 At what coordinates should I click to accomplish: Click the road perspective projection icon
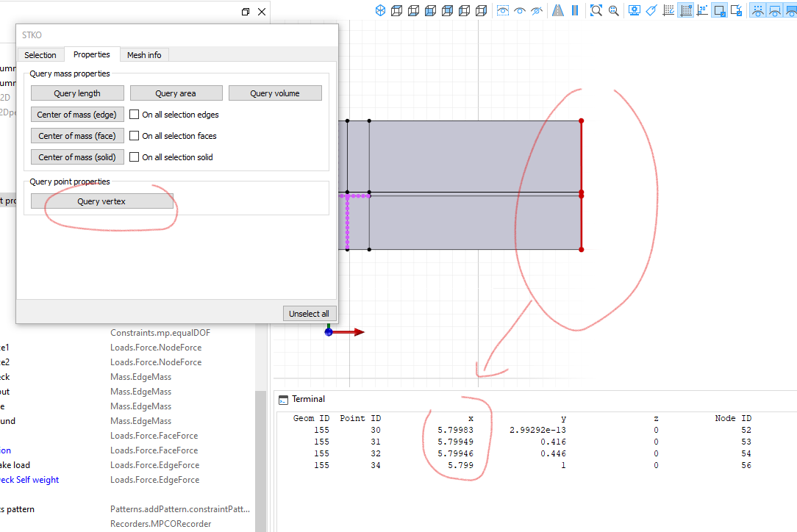pyautogui.click(x=558, y=10)
